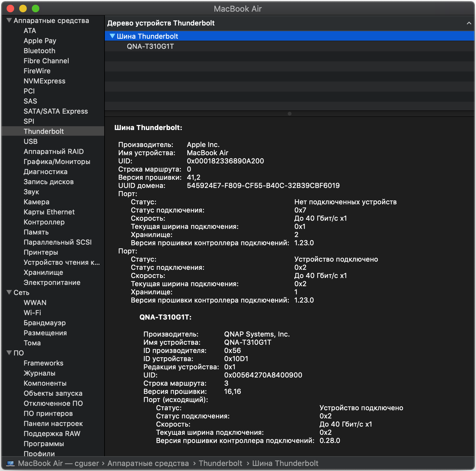Open the USB hardware category
This screenshot has width=476, height=471.
coord(31,141)
